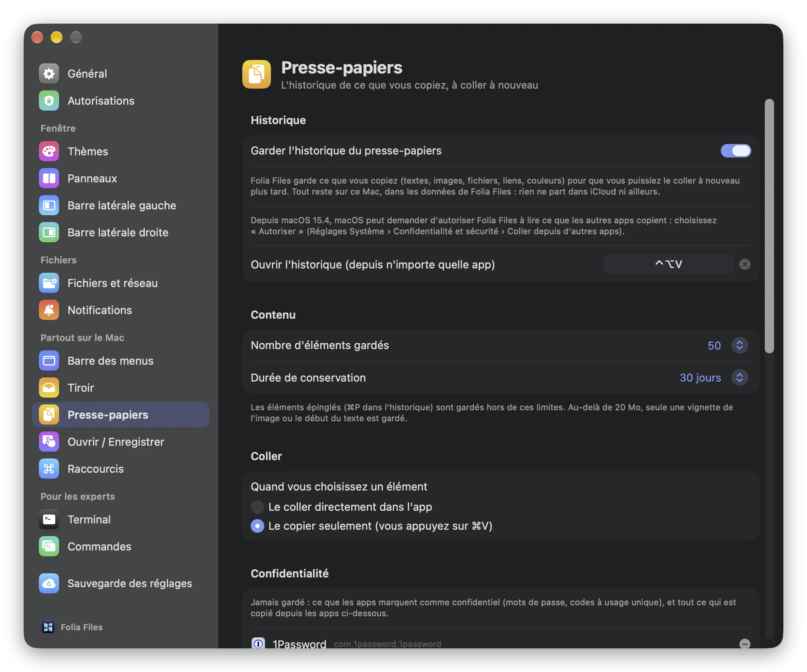
Task: Open the Commandes icon
Action: (x=49, y=546)
